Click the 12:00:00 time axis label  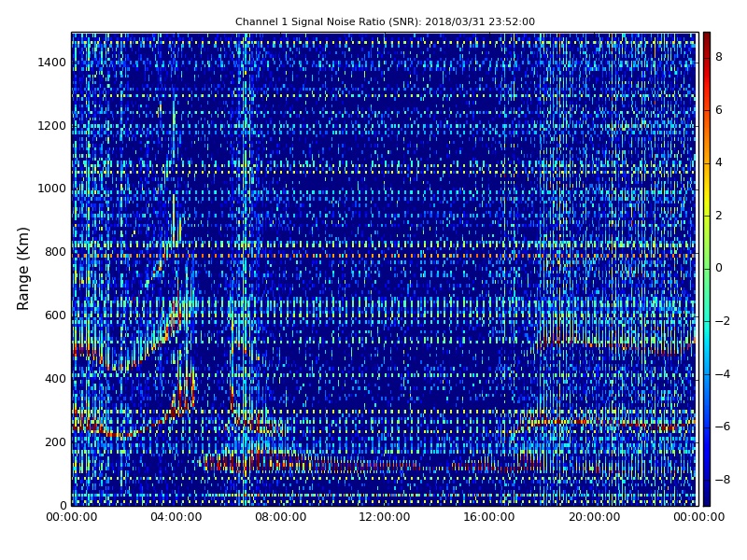[x=385, y=517]
